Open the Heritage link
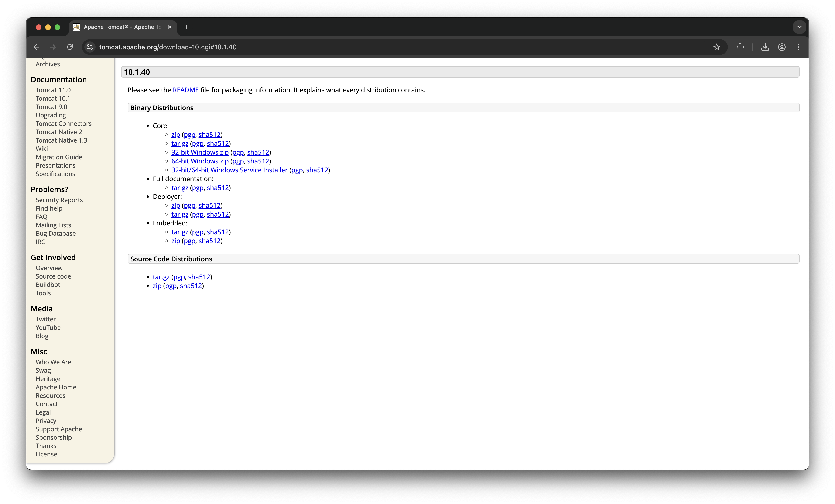The width and height of the screenshot is (835, 504). 48,379
